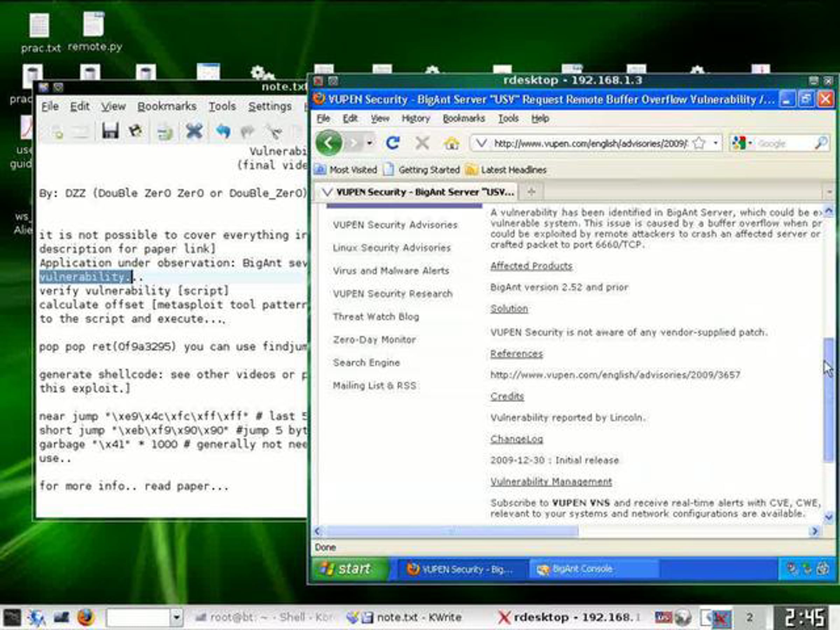Click the Save As icon in KWrite
This screenshot has width=840, height=630.
(135, 131)
